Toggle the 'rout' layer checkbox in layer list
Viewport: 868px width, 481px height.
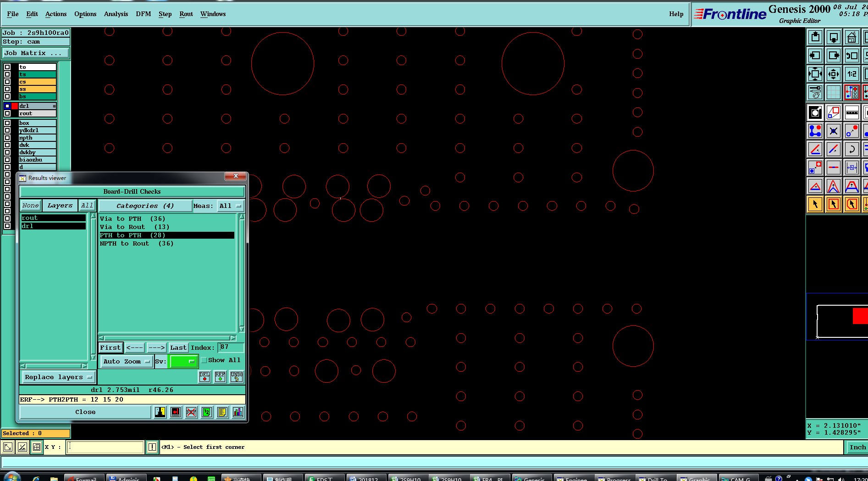click(x=7, y=113)
